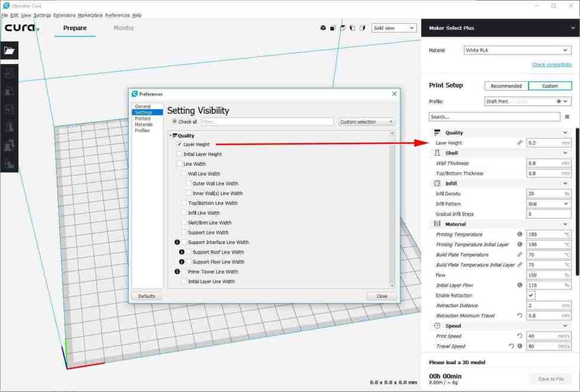
Task: Open the Help menu
Action: [x=137, y=15]
